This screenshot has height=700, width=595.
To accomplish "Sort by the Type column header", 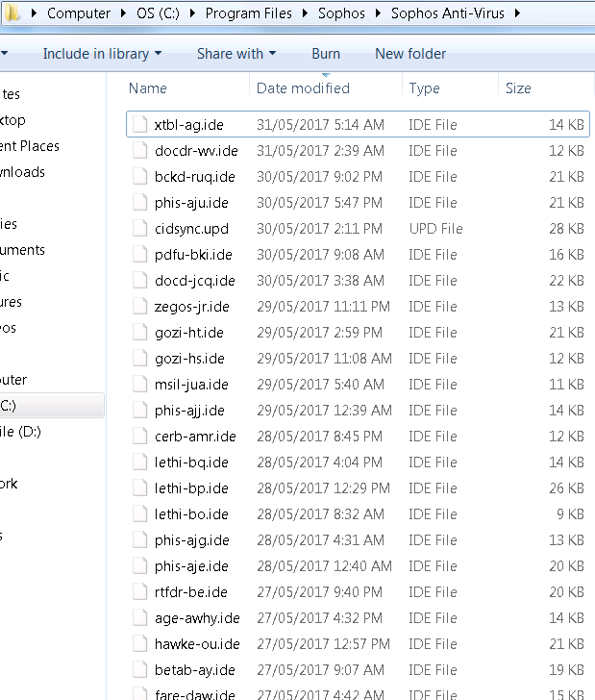I will click(425, 88).
